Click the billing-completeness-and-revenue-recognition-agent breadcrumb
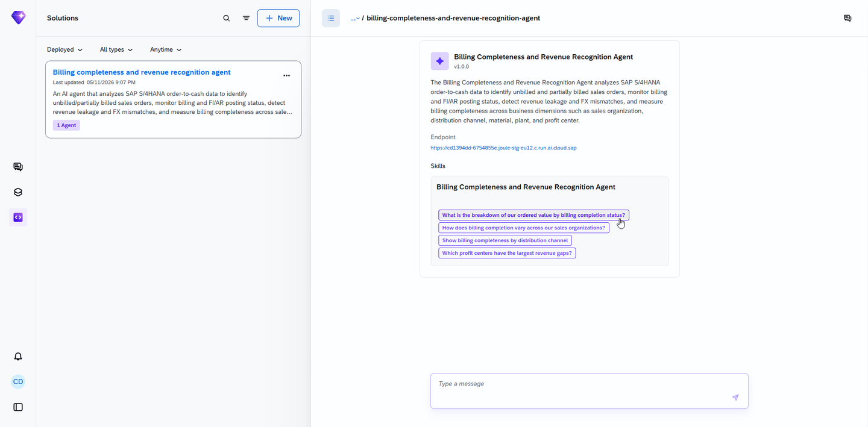This screenshot has height=427, width=868. click(x=453, y=18)
